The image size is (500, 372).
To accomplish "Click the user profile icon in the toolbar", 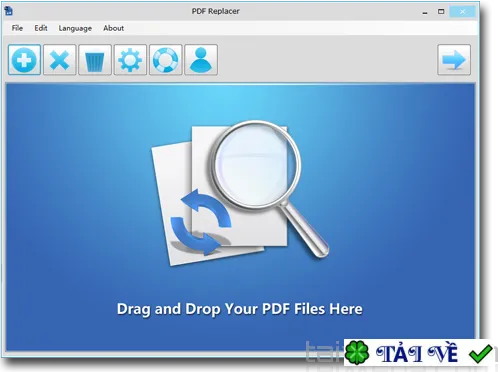I will (201, 60).
